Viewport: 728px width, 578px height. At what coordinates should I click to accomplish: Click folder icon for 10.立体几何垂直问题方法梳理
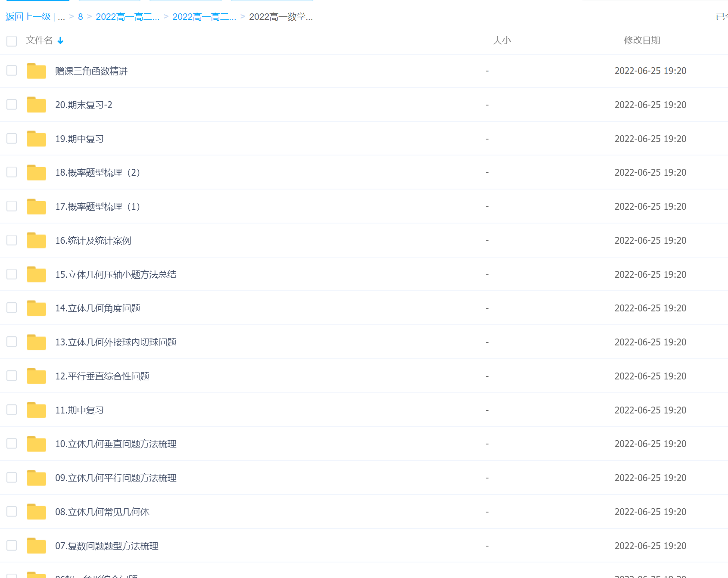(36, 444)
